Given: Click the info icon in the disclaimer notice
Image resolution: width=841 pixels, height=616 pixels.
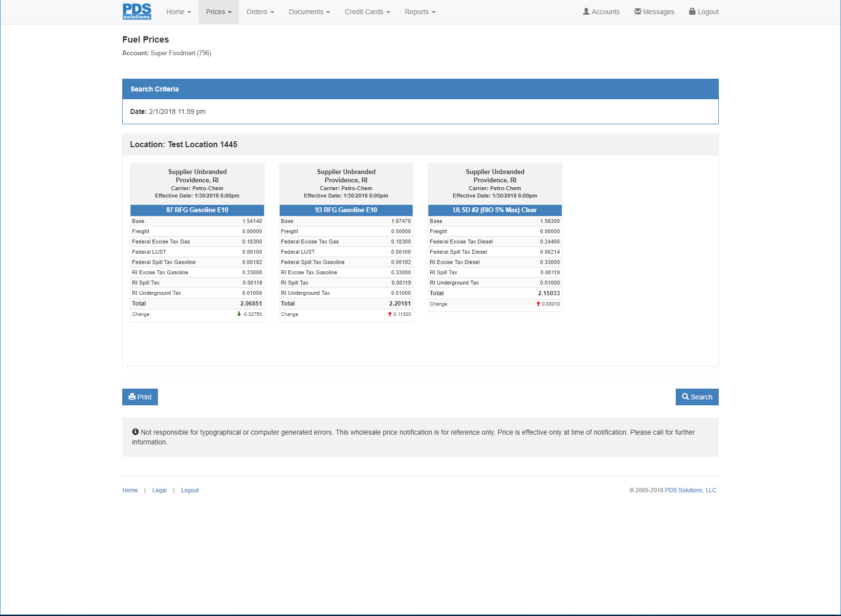Looking at the screenshot, I should pyautogui.click(x=135, y=432).
